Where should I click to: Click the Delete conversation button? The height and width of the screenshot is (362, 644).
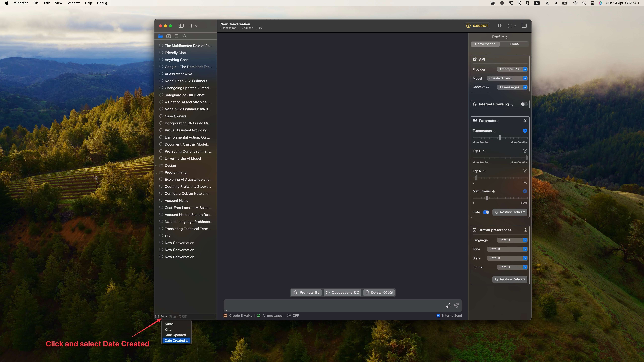point(379,292)
